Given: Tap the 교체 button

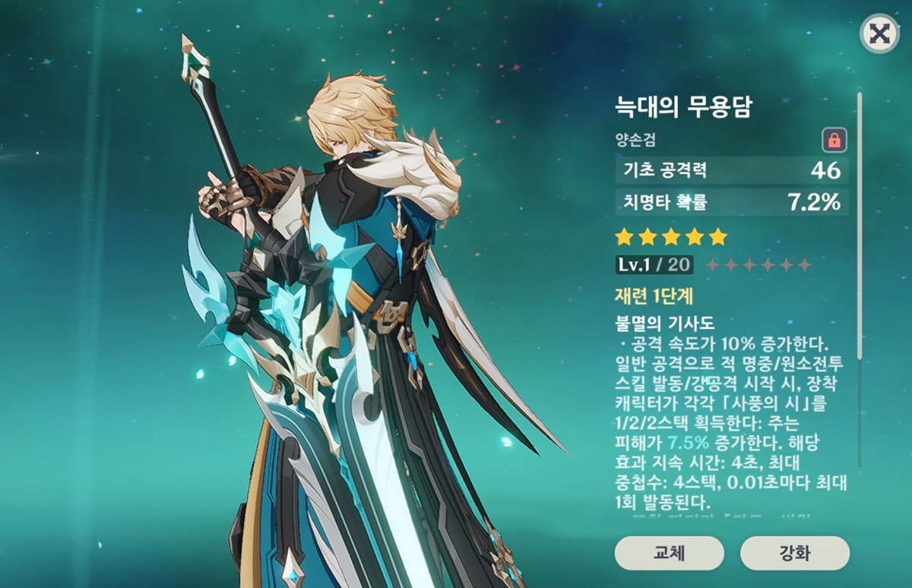Looking at the screenshot, I should coord(669,552).
